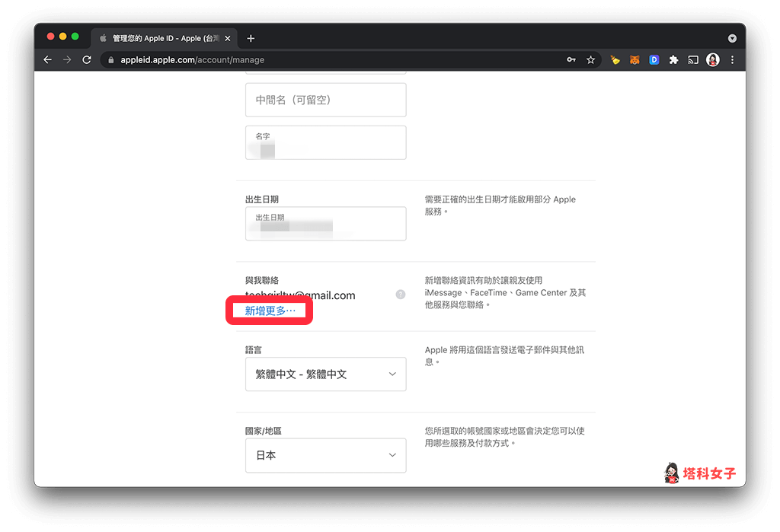This screenshot has height=532, width=780.
Task: Click the tab search down-arrow button
Action: [x=732, y=38]
